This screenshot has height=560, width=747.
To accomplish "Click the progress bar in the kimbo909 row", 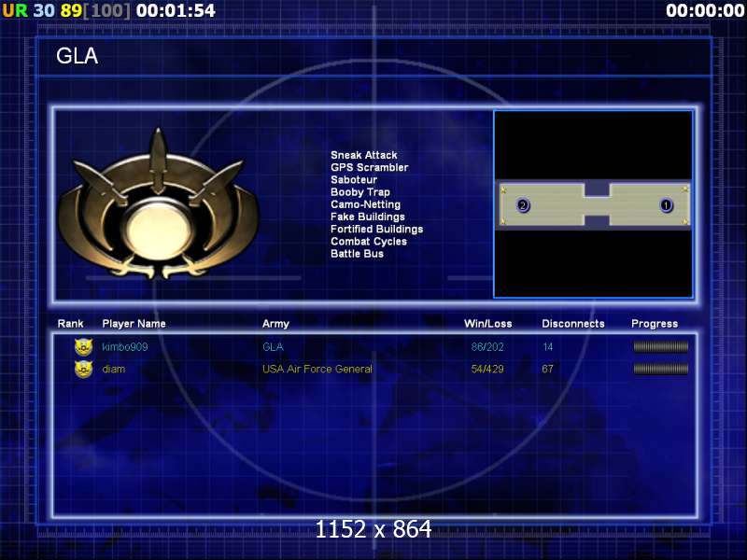I will coord(661,346).
